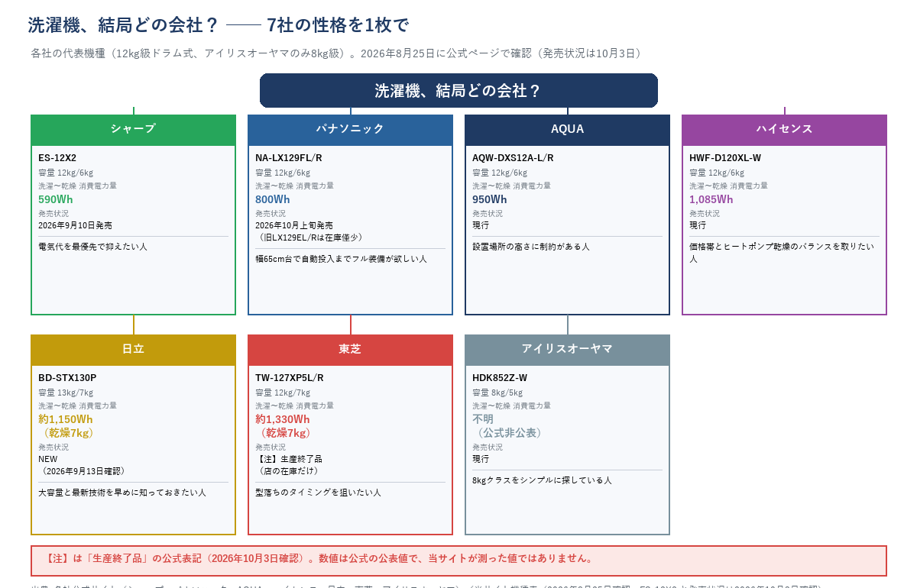Click model name BD-STX130P

point(67,378)
